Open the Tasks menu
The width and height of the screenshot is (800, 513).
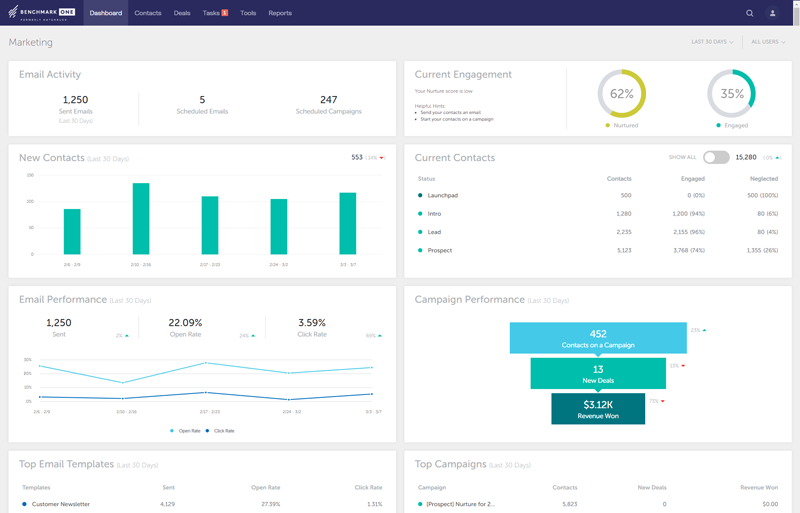coord(211,13)
